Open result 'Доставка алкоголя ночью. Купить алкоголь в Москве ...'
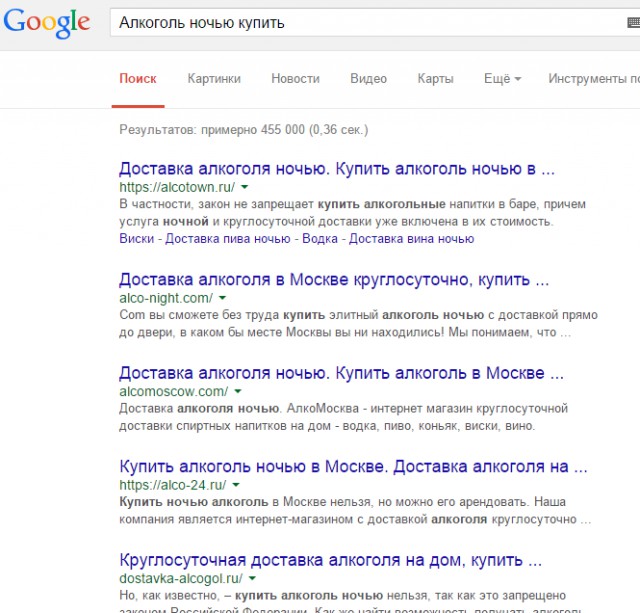This screenshot has height=613, width=640. (341, 373)
